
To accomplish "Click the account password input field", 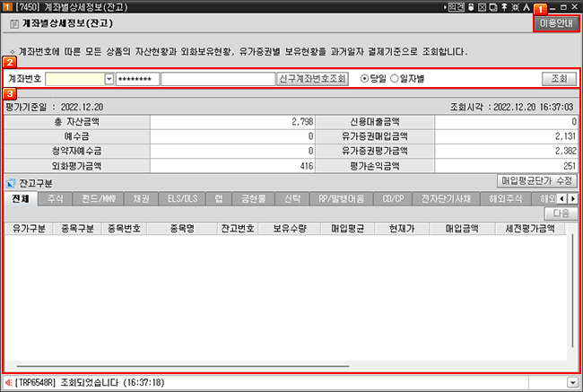I will [138, 79].
